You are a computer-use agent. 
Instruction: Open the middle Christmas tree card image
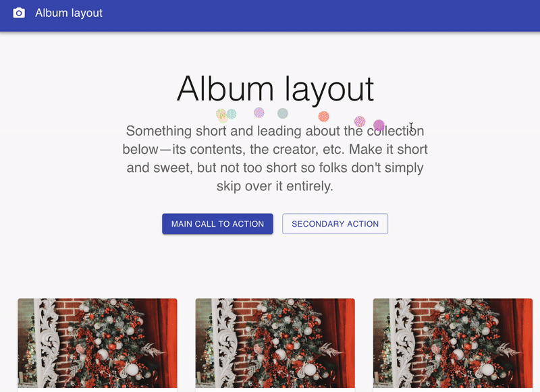click(x=275, y=343)
